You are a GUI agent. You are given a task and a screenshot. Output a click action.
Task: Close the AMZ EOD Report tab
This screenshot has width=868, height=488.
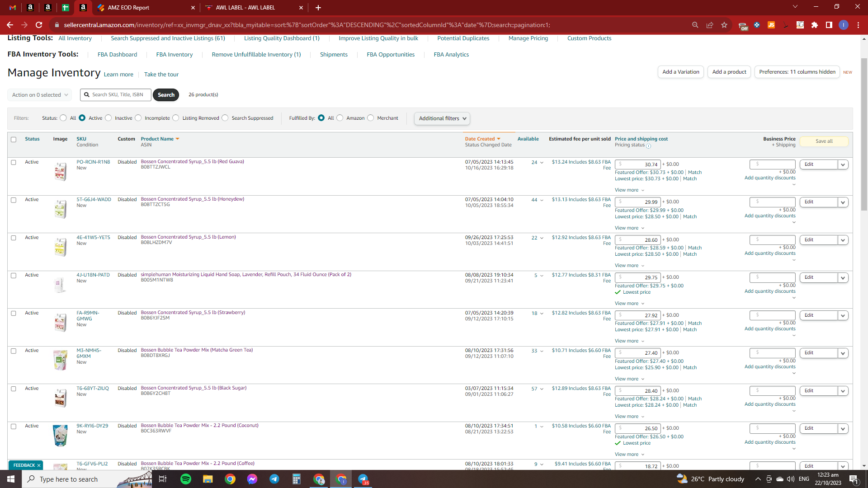pyautogui.click(x=193, y=8)
